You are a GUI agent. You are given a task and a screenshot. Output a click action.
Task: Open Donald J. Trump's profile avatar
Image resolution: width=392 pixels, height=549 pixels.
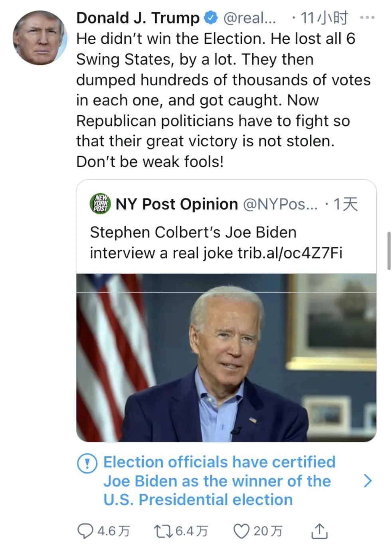[x=39, y=38]
